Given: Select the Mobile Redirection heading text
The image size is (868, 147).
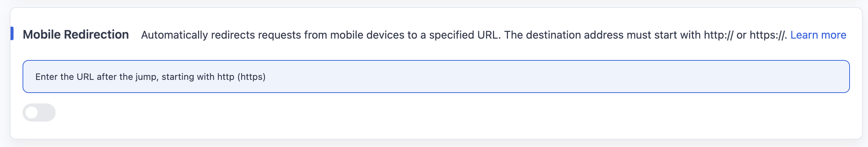Looking at the screenshot, I should click(x=76, y=34).
